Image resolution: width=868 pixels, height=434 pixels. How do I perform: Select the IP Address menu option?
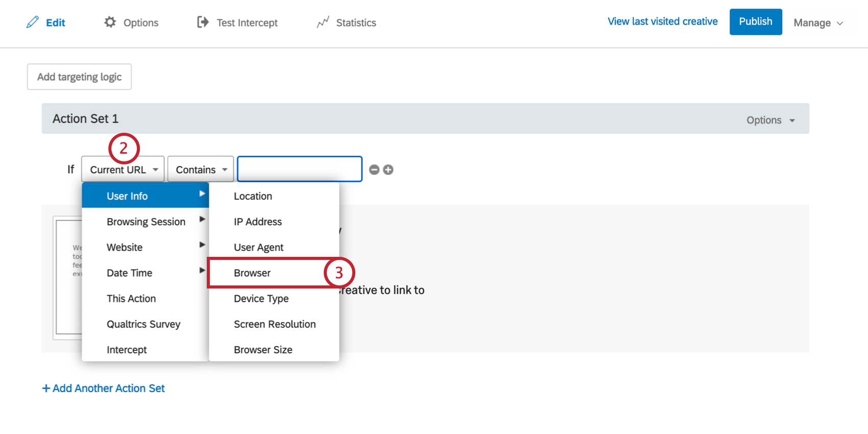tap(257, 222)
